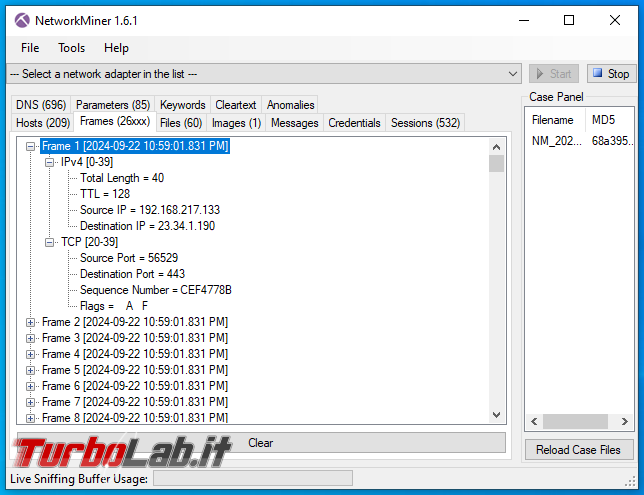
Task: Click the MD5 column header in Case Panel
Action: pyautogui.click(x=610, y=120)
